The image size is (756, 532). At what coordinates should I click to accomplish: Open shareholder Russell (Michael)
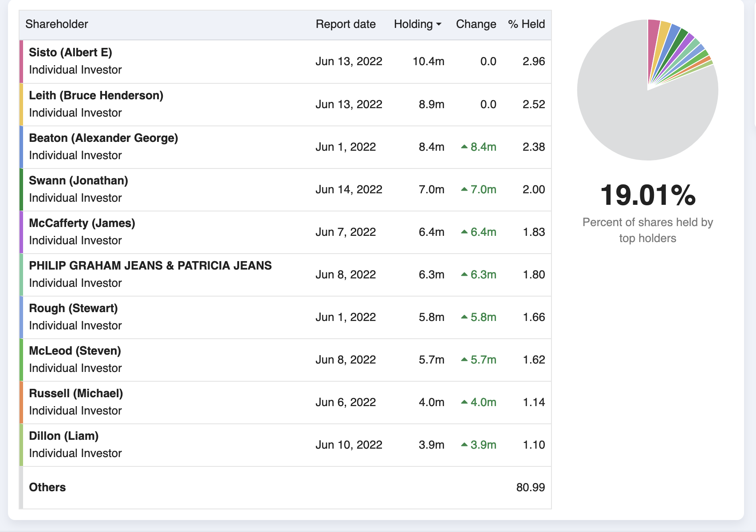coord(76,393)
